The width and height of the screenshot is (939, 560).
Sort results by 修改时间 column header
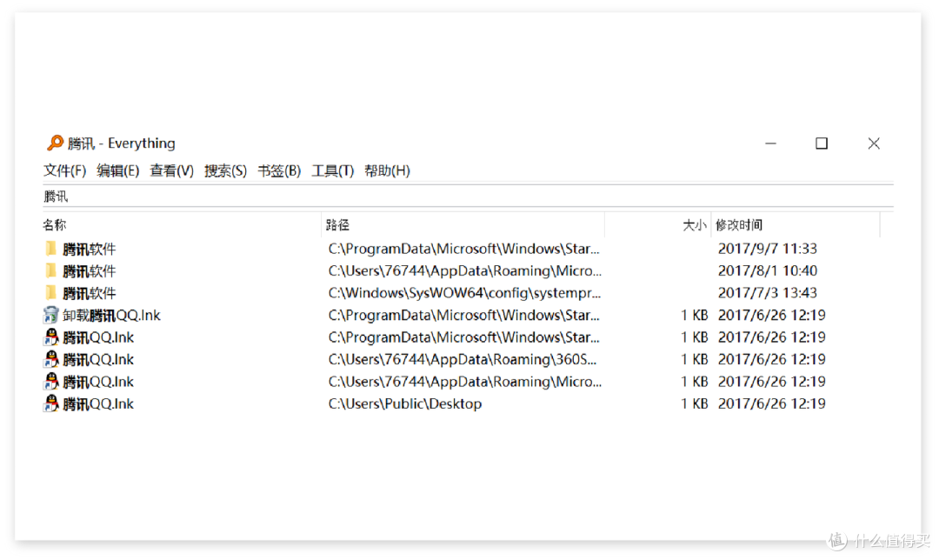pyautogui.click(x=796, y=224)
